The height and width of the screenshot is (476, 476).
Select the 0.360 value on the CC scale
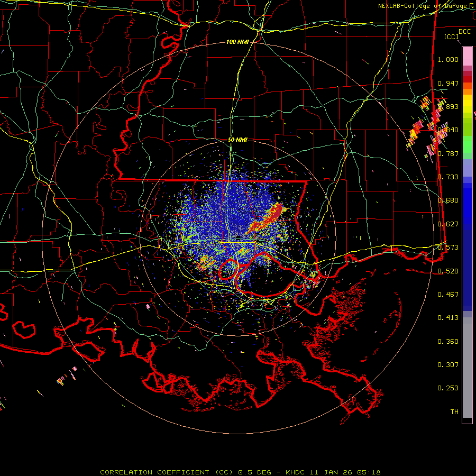pyautogui.click(x=448, y=342)
